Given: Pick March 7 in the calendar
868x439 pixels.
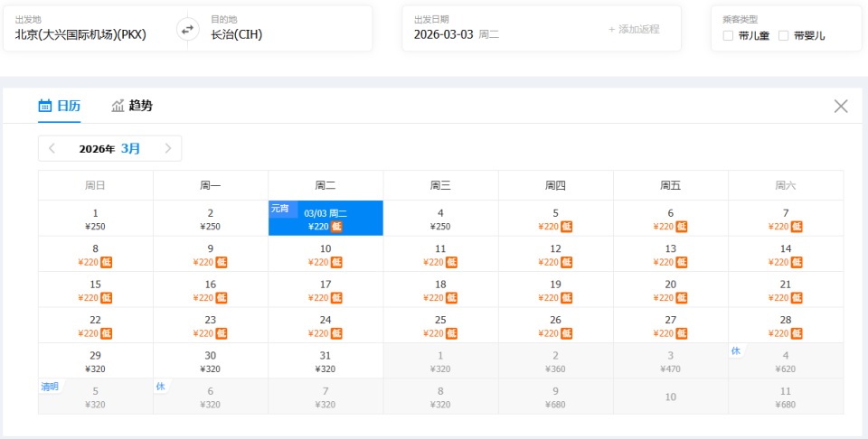Looking at the screenshot, I should (786, 219).
